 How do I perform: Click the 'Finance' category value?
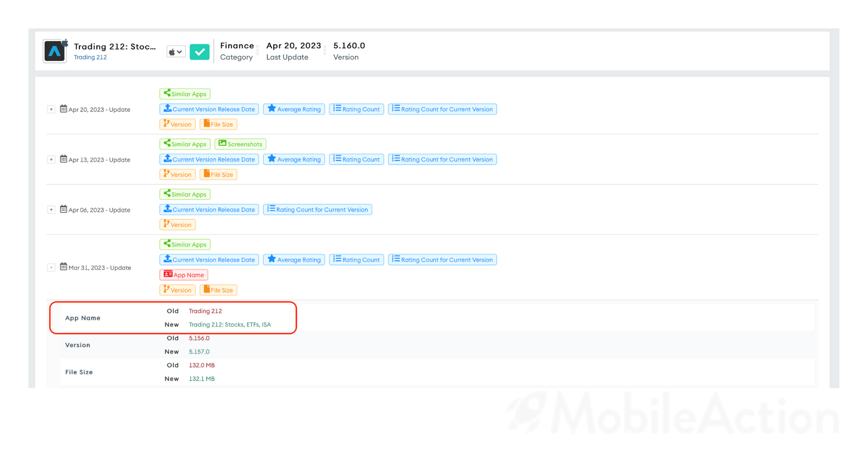click(237, 46)
